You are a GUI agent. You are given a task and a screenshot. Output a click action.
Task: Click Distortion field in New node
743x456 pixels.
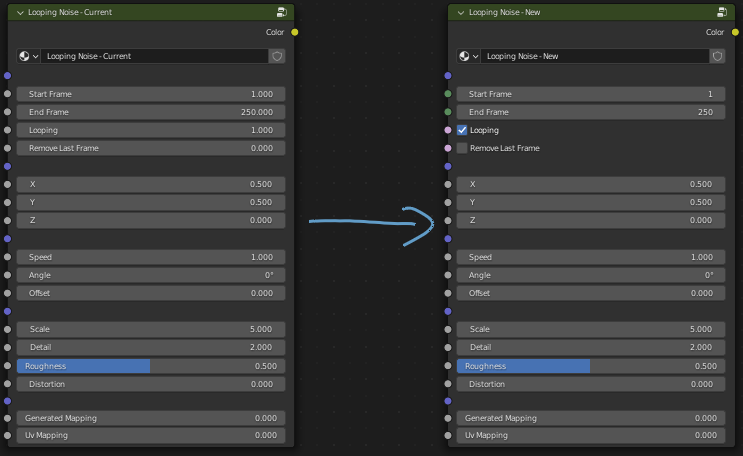591,384
